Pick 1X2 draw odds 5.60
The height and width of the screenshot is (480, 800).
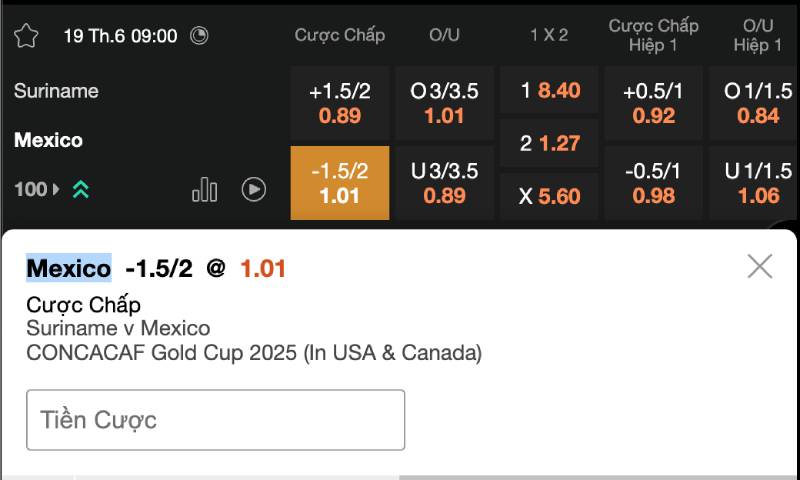point(549,196)
